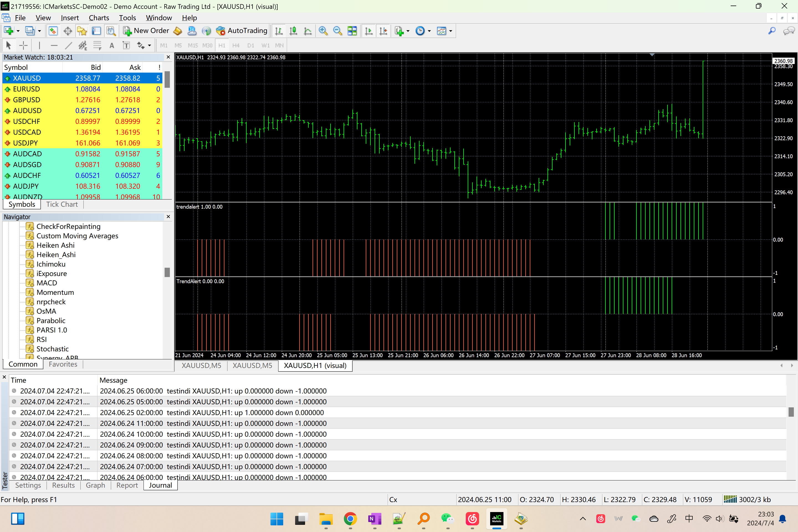798x532 pixels.
Task: Click the Zoom Out magnifier icon
Action: click(x=337, y=31)
